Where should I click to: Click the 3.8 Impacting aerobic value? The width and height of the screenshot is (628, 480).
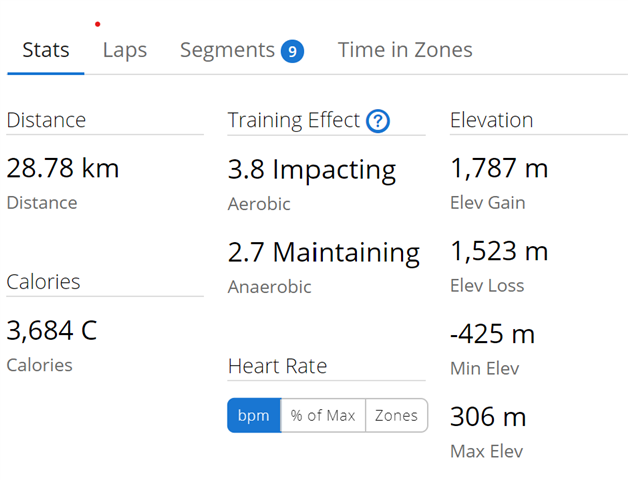tap(312, 169)
